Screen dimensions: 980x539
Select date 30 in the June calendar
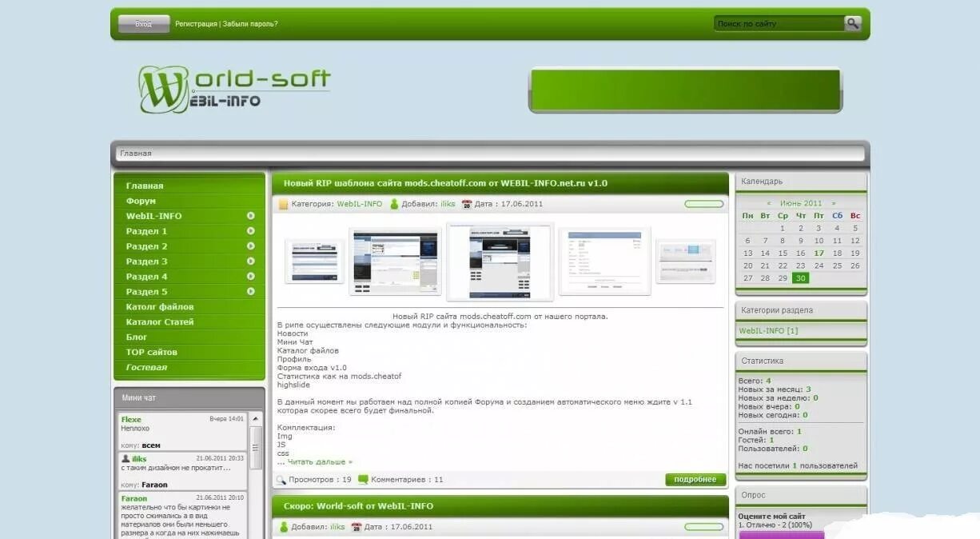click(x=800, y=277)
